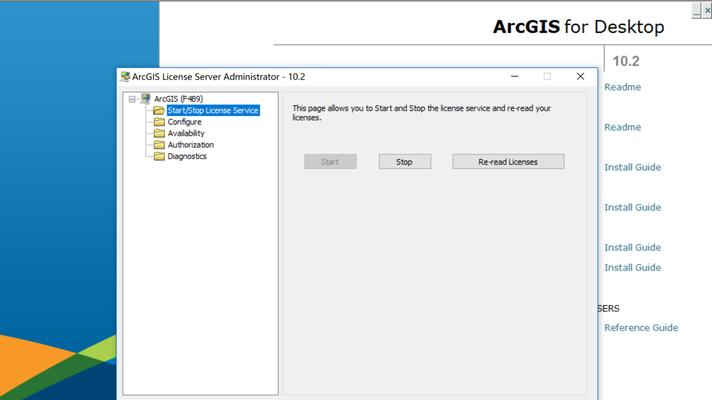
Task: Stop the license service
Action: [405, 162]
